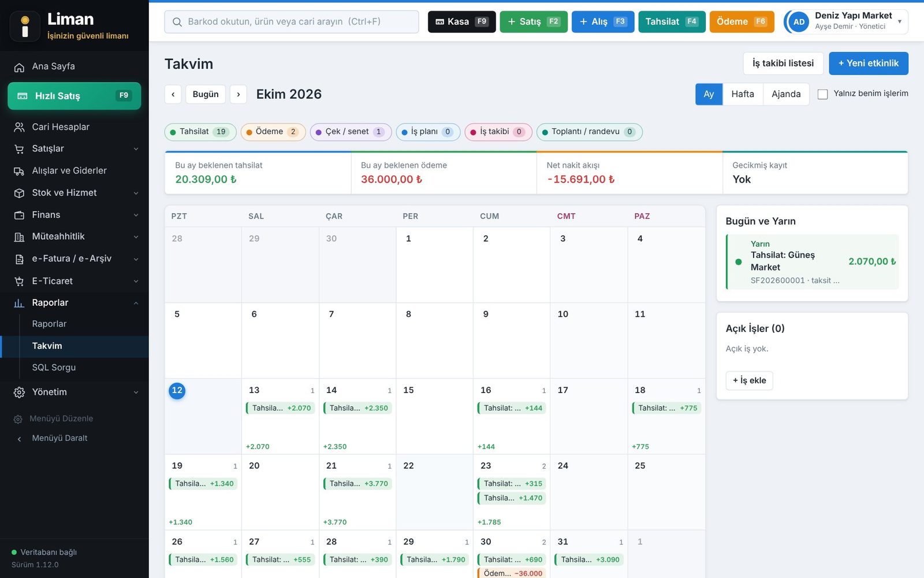Click the E-Ticaret cart icon
This screenshot has height=578, width=924.
click(19, 281)
